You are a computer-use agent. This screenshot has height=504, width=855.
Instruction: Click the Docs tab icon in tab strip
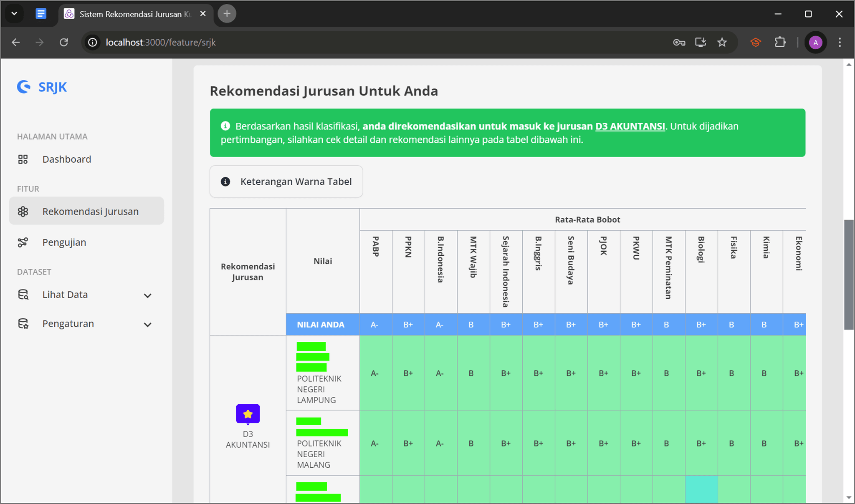pyautogui.click(x=40, y=14)
